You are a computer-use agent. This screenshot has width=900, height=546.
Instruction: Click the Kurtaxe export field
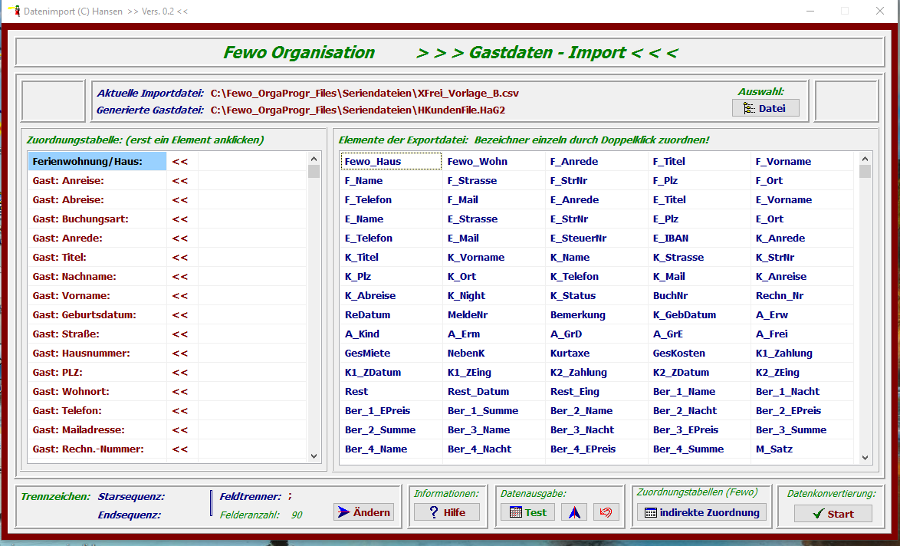coord(571,353)
